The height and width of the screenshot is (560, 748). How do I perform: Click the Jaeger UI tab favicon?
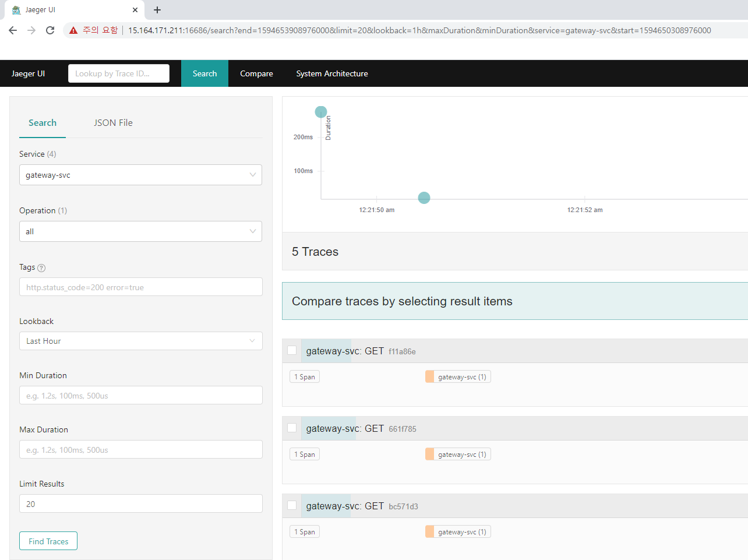click(x=16, y=10)
